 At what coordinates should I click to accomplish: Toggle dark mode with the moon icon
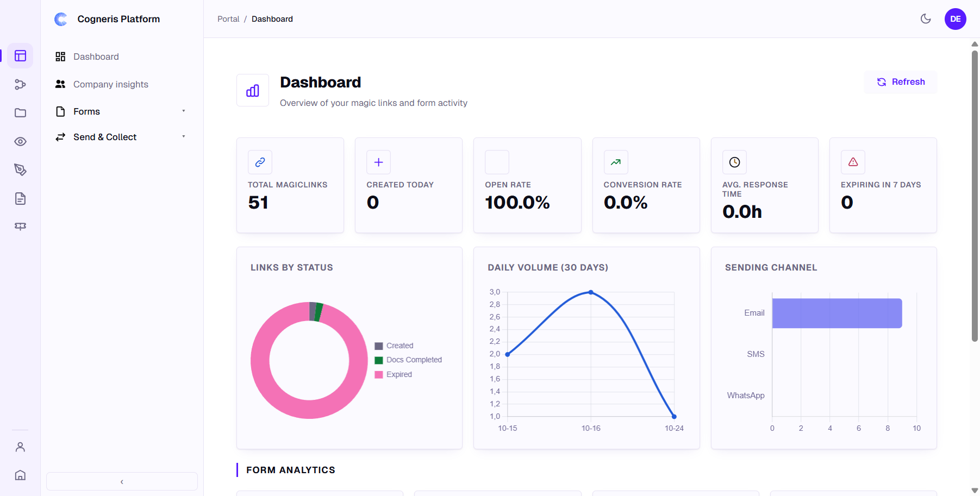926,19
